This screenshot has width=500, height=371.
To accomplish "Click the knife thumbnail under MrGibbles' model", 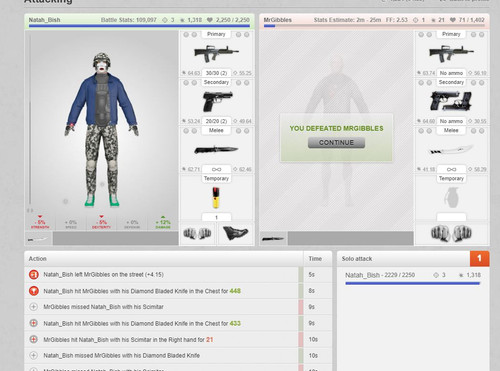I will (273, 239).
